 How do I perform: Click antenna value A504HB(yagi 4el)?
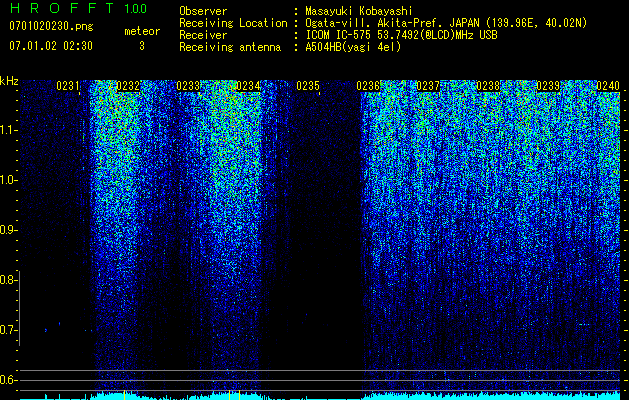pyautogui.click(x=353, y=47)
